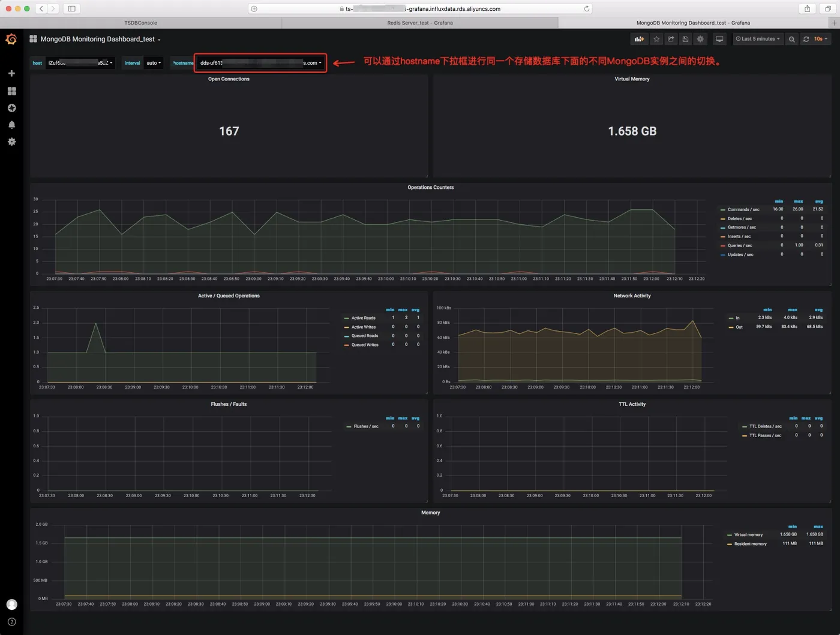Screen dimensions: 840x635
Task: Toggle Getmores / sec series in legend
Action: click(x=742, y=227)
